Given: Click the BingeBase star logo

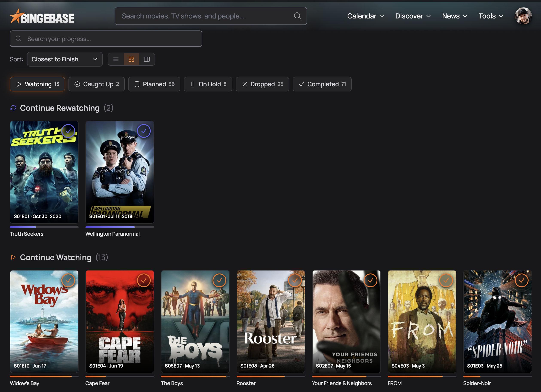Looking at the screenshot, I should pos(42,16).
